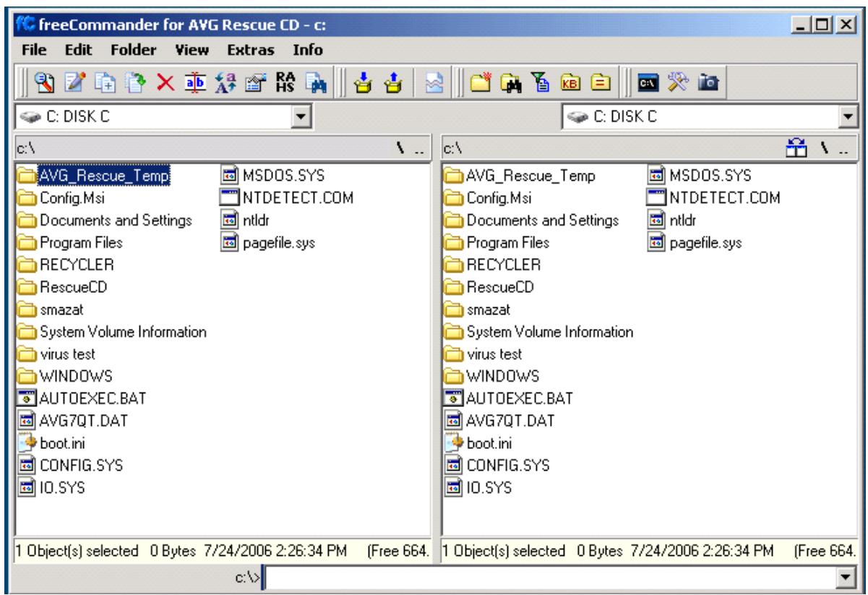Image resolution: width=868 pixels, height=595 pixels.
Task: Click the icon left of right panel's backslash
Action: click(x=796, y=147)
